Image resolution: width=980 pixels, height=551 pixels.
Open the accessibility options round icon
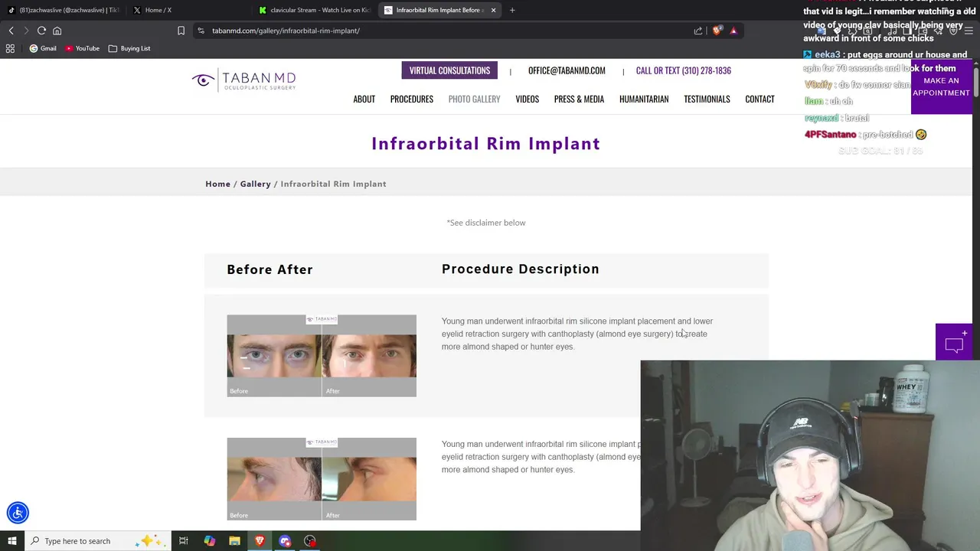click(18, 513)
